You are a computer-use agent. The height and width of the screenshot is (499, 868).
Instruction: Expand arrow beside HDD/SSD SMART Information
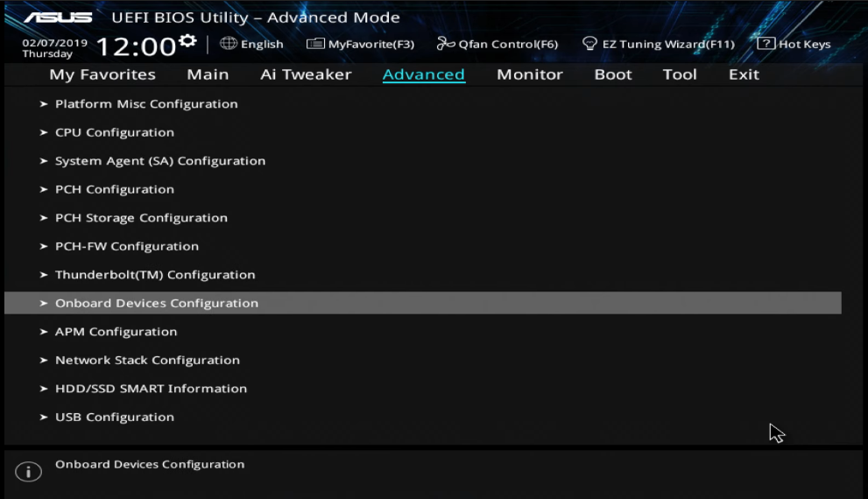44,389
